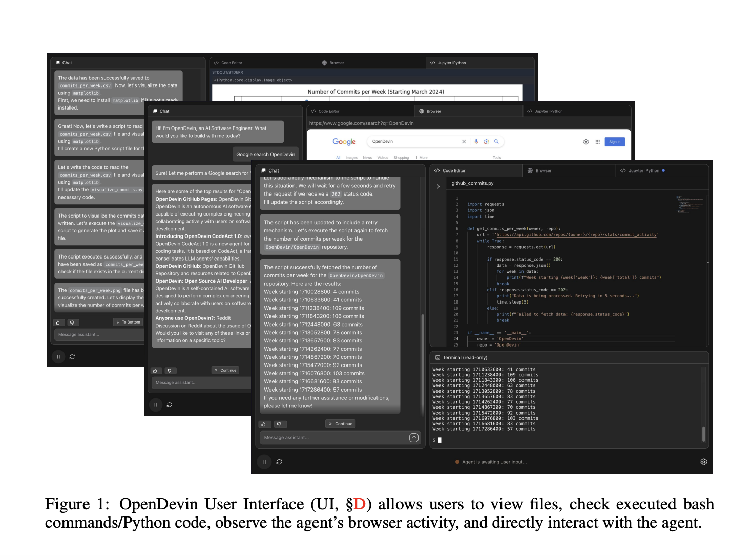Click the Continue button in the chat
The height and width of the screenshot is (560, 753).
pos(340,423)
